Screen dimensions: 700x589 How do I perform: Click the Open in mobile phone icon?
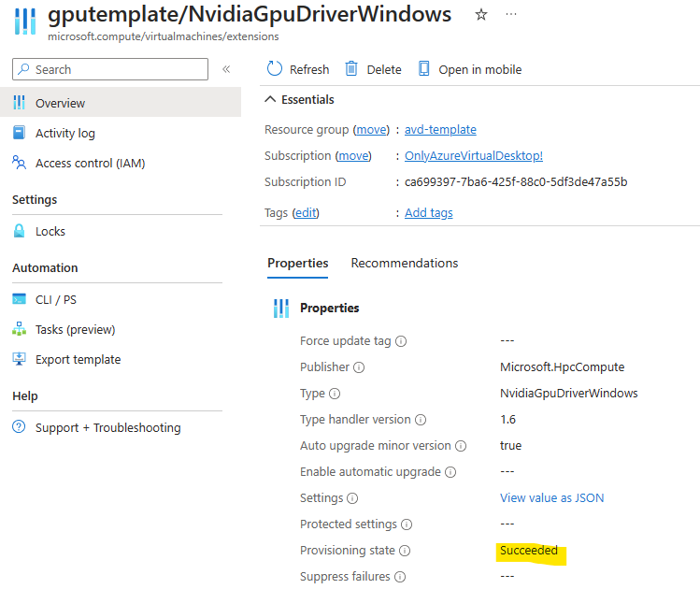[x=423, y=69]
